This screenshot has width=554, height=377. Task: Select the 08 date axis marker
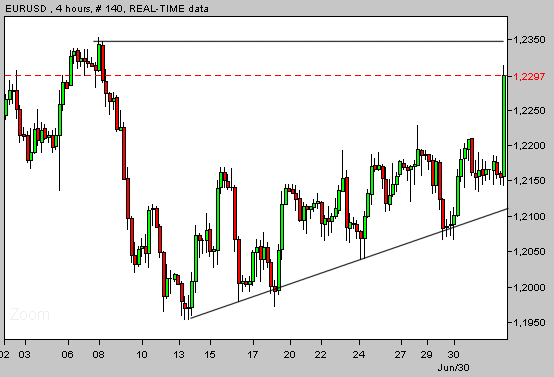[x=99, y=354]
